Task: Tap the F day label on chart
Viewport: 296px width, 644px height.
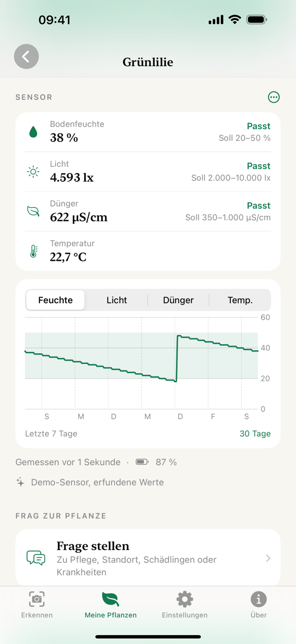Action: [213, 417]
